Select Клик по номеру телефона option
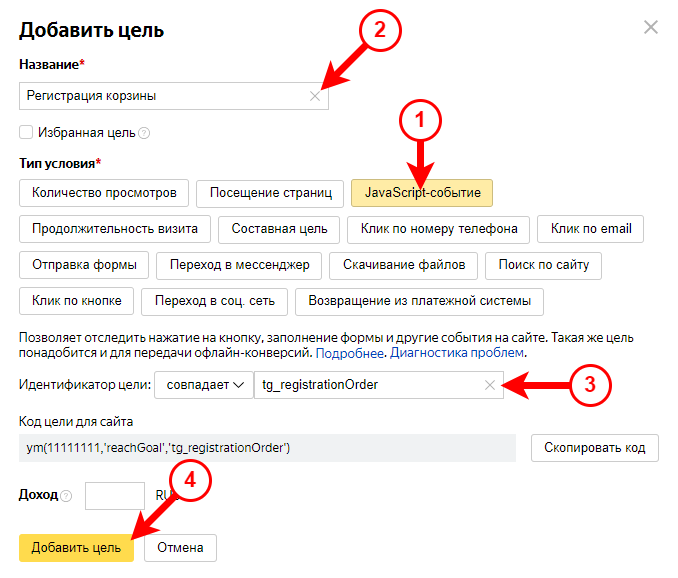 click(438, 229)
